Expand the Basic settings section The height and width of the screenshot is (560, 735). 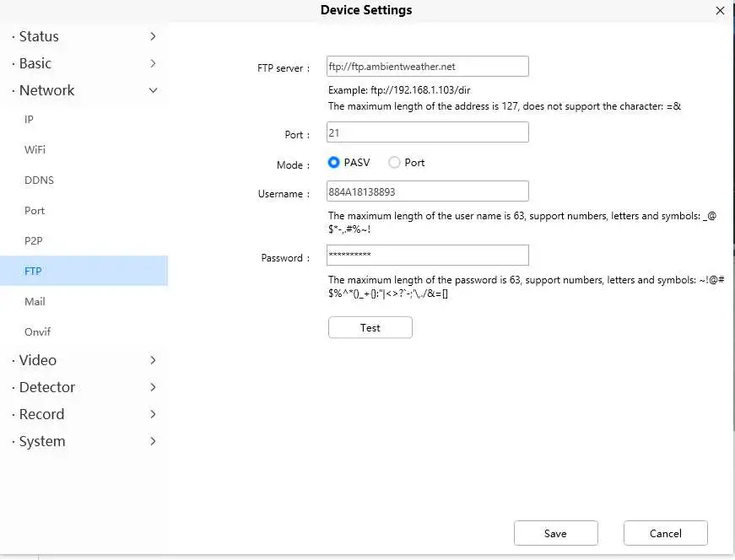click(x=84, y=63)
